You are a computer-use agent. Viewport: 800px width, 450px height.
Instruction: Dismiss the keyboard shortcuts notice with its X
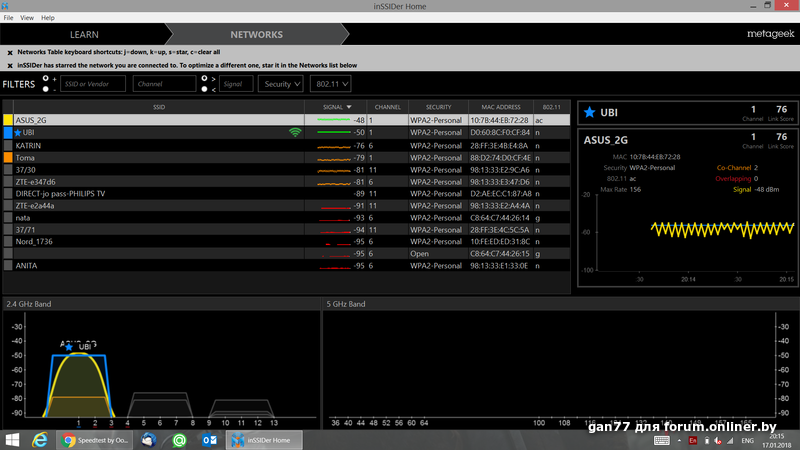point(10,52)
